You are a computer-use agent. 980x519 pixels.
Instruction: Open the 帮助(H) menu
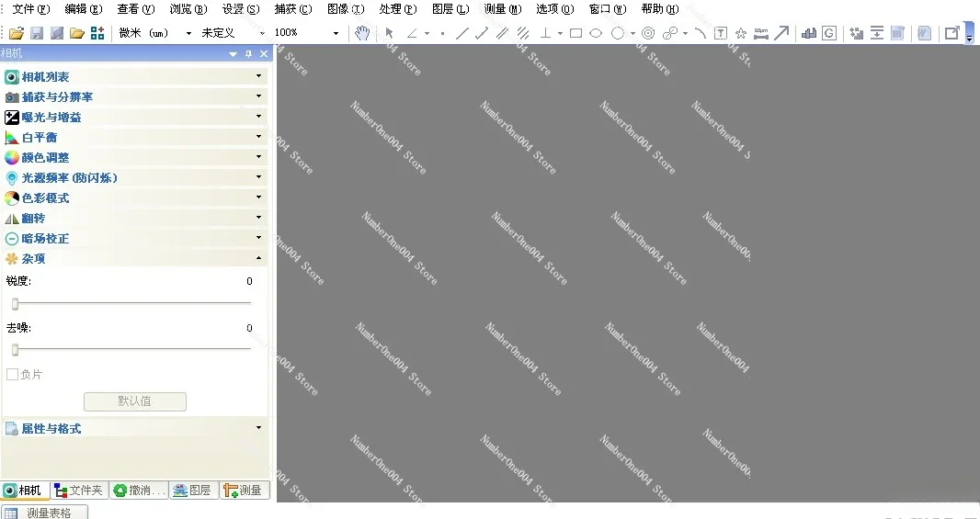tap(660, 9)
